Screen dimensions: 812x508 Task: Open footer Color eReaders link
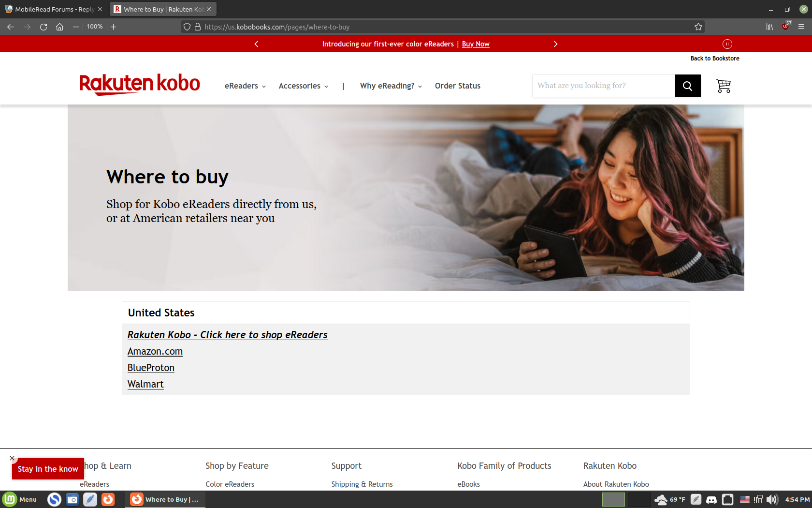pos(230,484)
